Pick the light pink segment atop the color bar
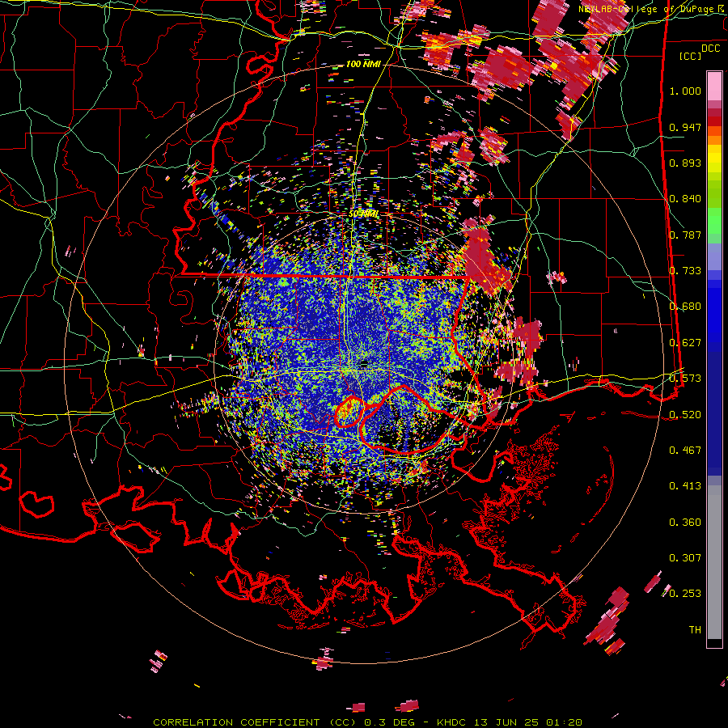This screenshot has width=728, height=728. tap(714, 86)
